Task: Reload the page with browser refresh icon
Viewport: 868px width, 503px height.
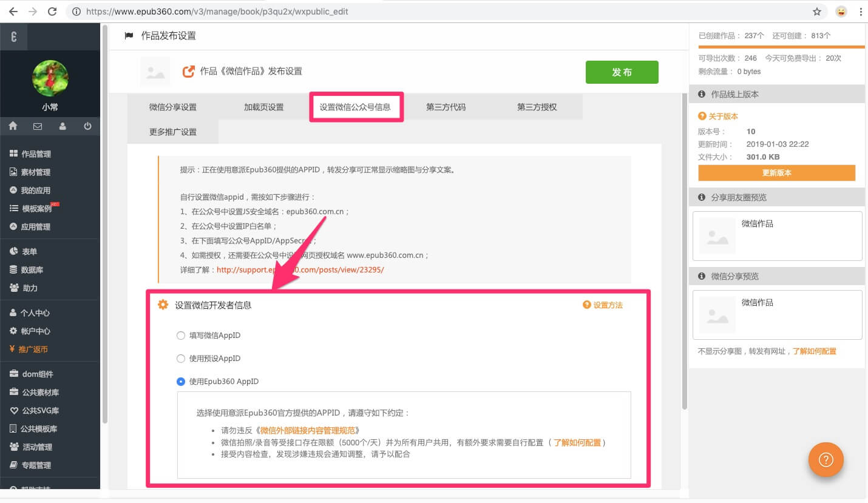Action: (x=52, y=12)
